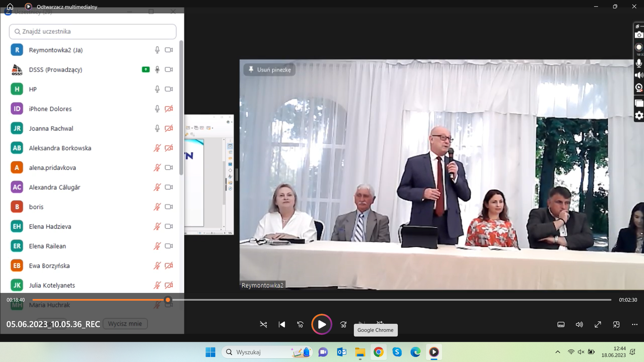The height and width of the screenshot is (362, 644).
Task: Go to the media player Home icon
Action: pyautogui.click(x=10, y=6)
